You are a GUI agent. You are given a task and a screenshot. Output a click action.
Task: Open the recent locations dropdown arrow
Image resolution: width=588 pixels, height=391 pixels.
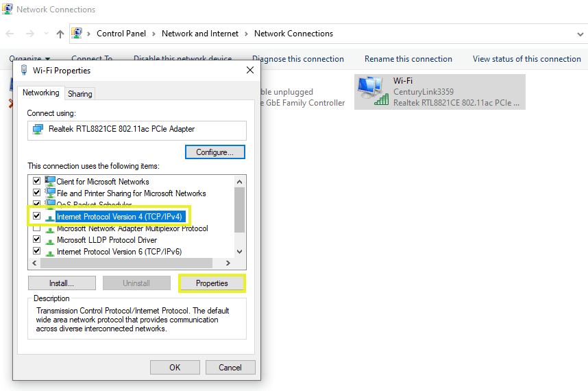click(46, 34)
